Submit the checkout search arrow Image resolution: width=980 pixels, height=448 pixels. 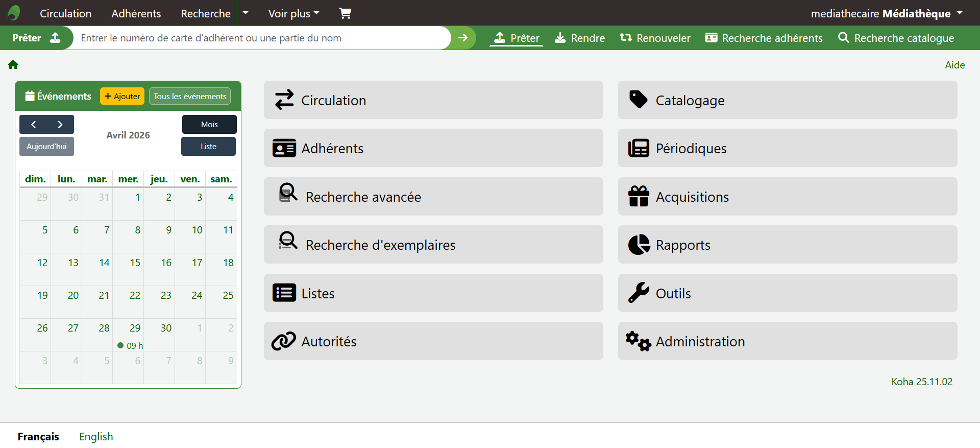[463, 38]
